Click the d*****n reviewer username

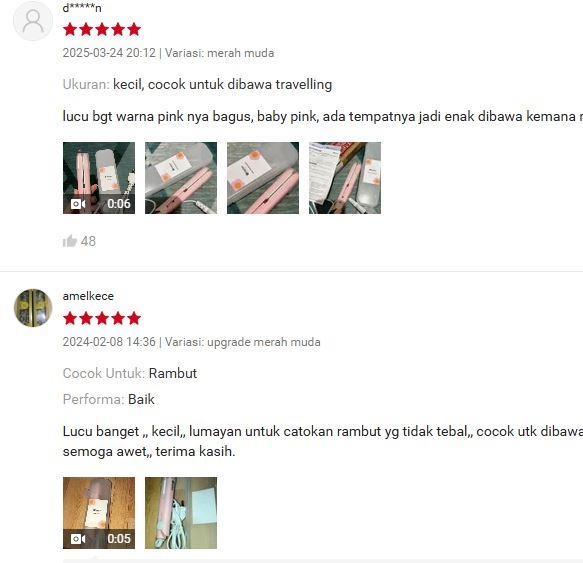[x=82, y=8]
